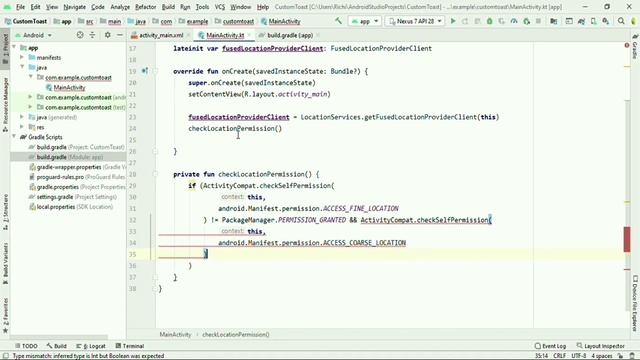
Task: Click the red error indicator at editor top right
Action: pyautogui.click(x=627, y=45)
